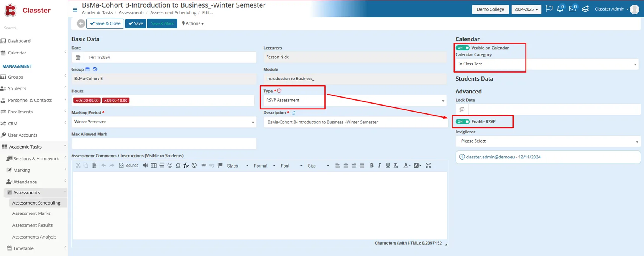This screenshot has height=256, width=644.
Task: Insert anchor flag icon in editor
Action: (x=220, y=165)
